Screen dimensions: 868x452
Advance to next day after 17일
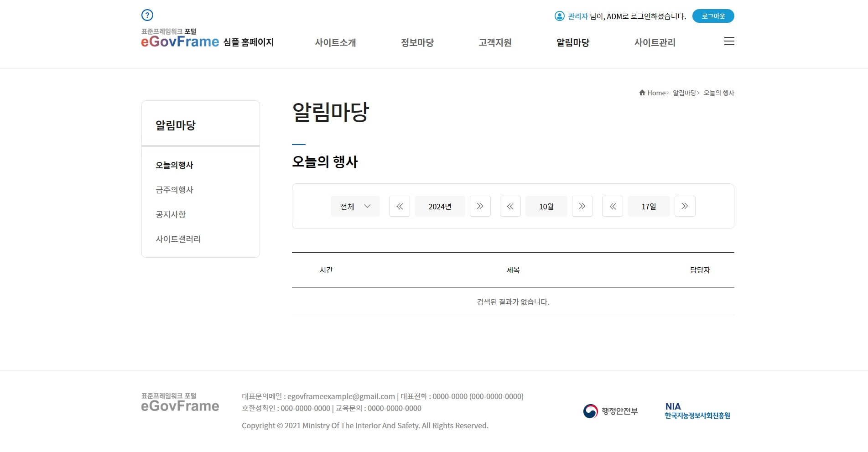685,206
